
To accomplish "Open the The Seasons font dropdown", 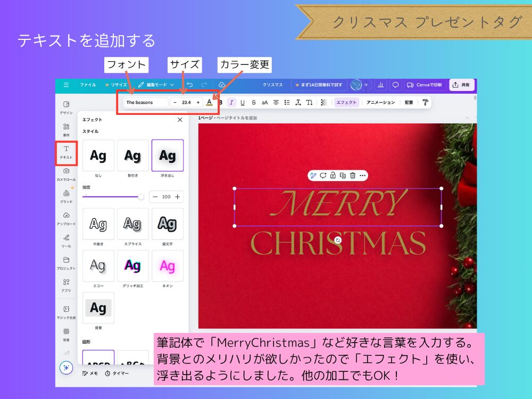I will 145,102.
